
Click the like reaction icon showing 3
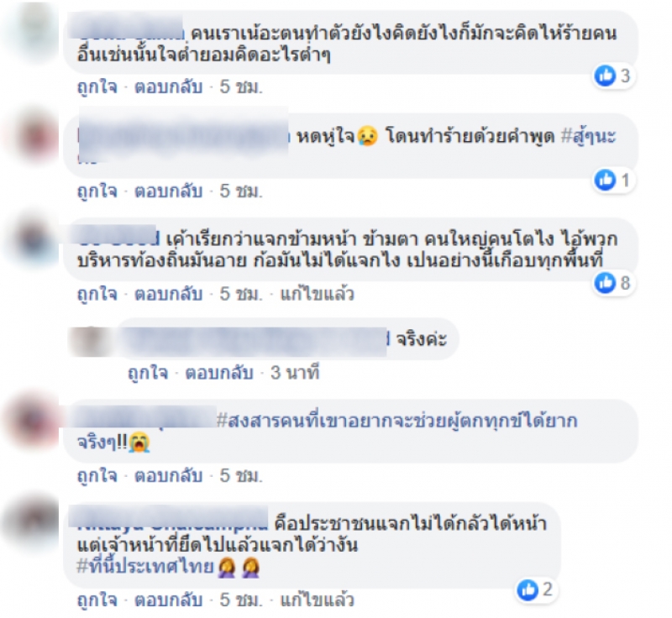click(605, 76)
